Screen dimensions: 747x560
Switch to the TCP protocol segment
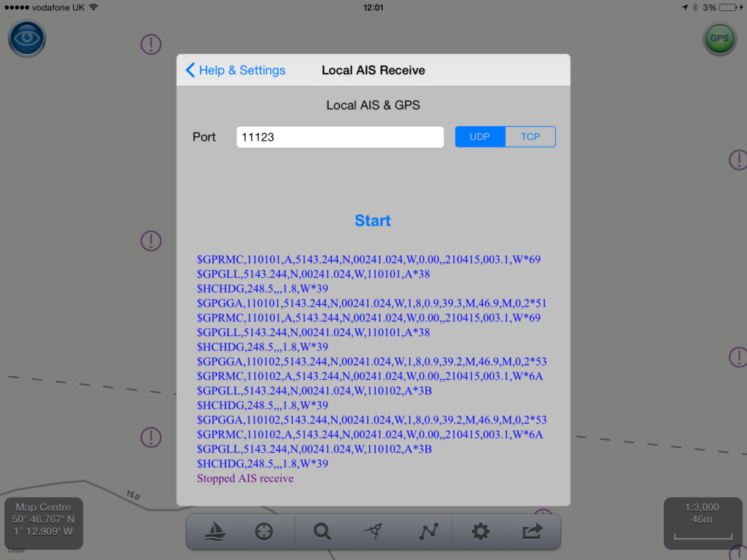pyautogui.click(x=530, y=137)
